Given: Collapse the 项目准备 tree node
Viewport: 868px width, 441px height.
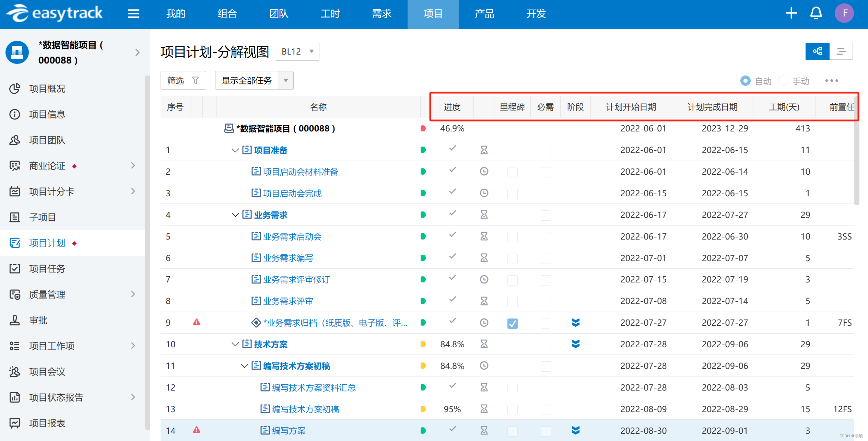Looking at the screenshot, I should [235, 150].
